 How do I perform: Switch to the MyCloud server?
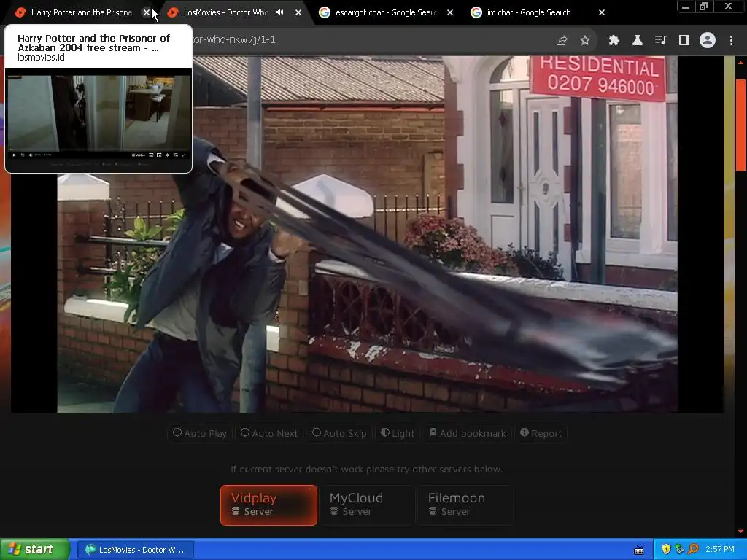tap(368, 505)
